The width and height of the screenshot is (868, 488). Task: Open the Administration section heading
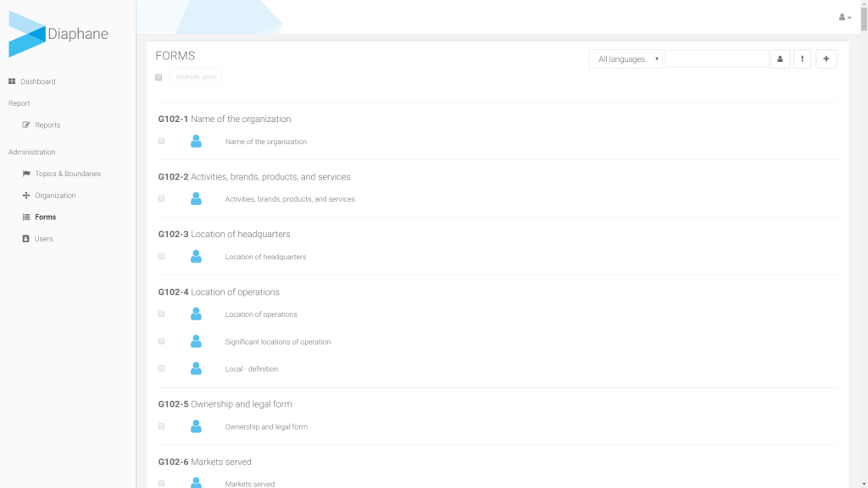(31, 152)
